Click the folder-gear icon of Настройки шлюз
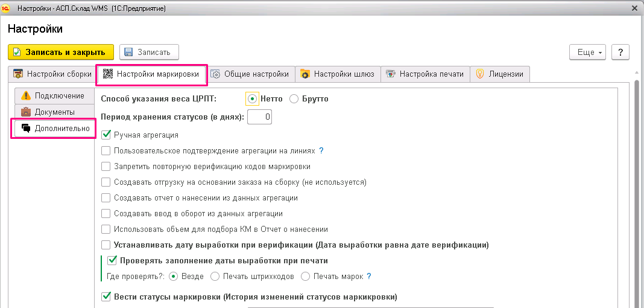The image size is (644, 308). (x=305, y=74)
